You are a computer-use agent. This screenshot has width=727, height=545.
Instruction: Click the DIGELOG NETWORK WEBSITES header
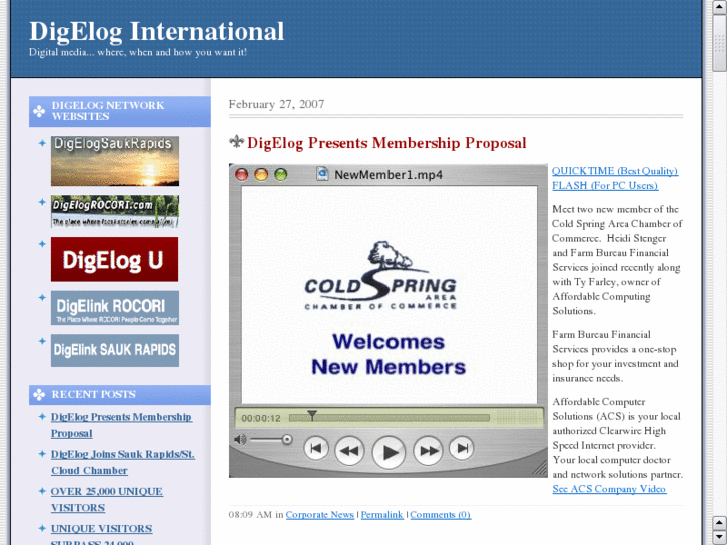coord(120,111)
